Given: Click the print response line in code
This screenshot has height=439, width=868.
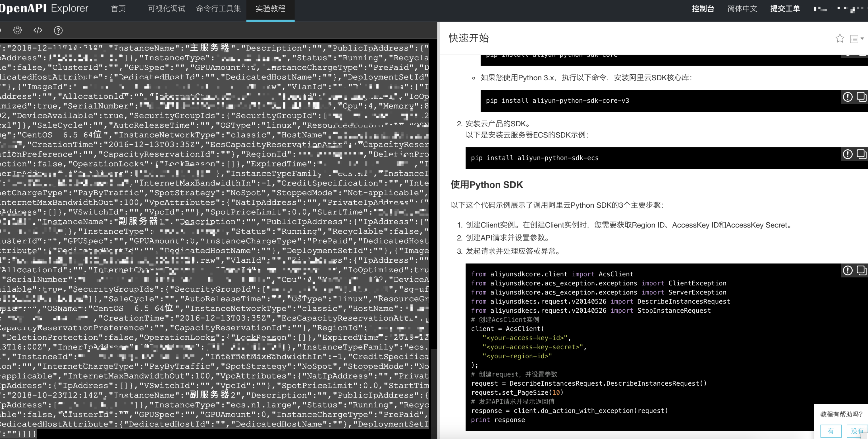Looking at the screenshot, I should (x=498, y=420).
